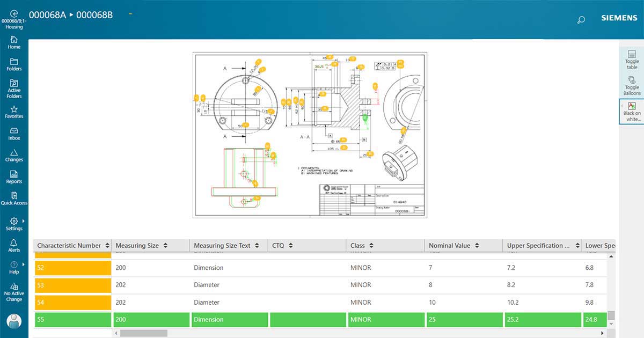Image resolution: width=644 pixels, height=338 pixels.
Task: Open the Reports icon
Action: pyautogui.click(x=14, y=175)
